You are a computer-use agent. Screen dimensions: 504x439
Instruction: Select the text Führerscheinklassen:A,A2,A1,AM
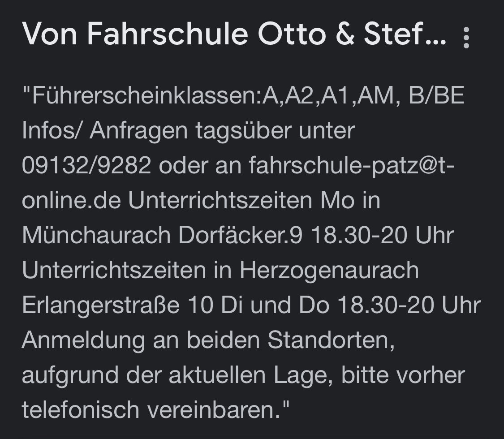[202, 95]
